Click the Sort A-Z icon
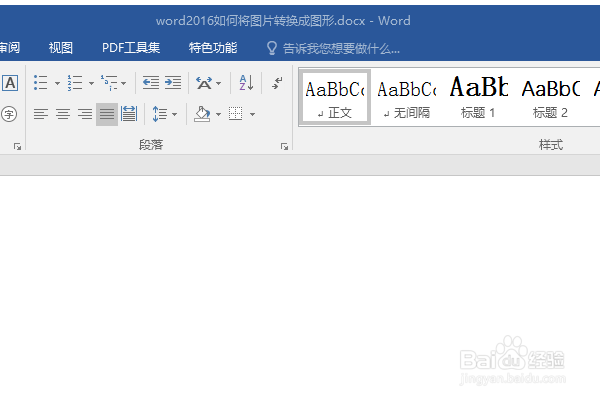The width and height of the screenshot is (600, 400). (246, 83)
